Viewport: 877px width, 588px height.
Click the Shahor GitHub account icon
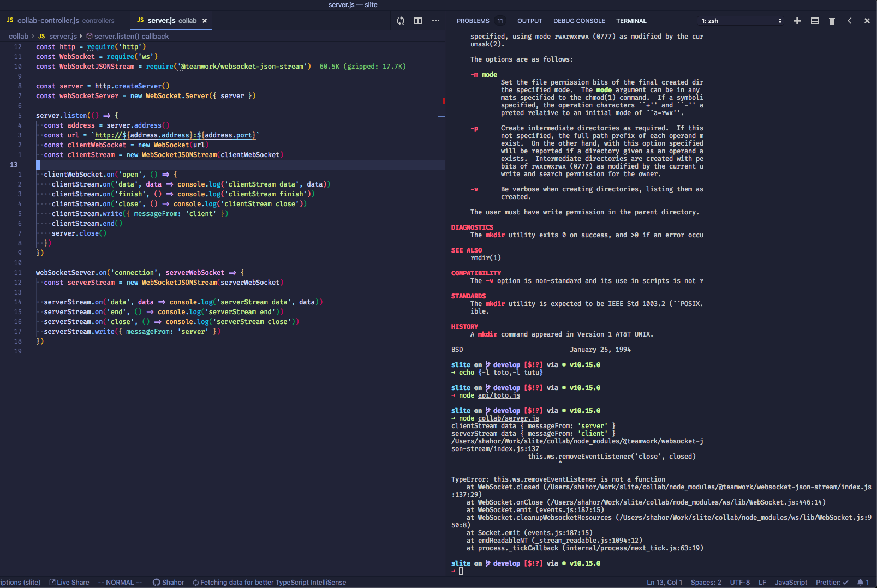coord(157,582)
